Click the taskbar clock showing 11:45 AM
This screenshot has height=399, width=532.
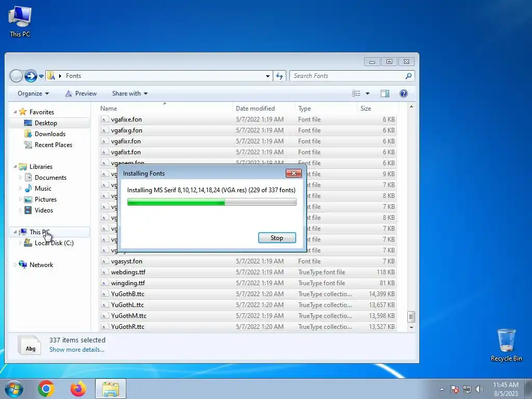(506, 389)
